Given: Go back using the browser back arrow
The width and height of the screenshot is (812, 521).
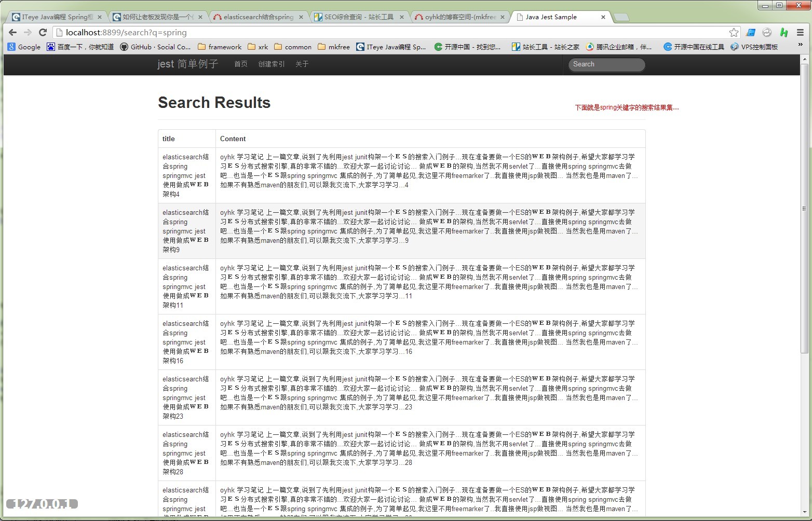Looking at the screenshot, I should (13, 33).
